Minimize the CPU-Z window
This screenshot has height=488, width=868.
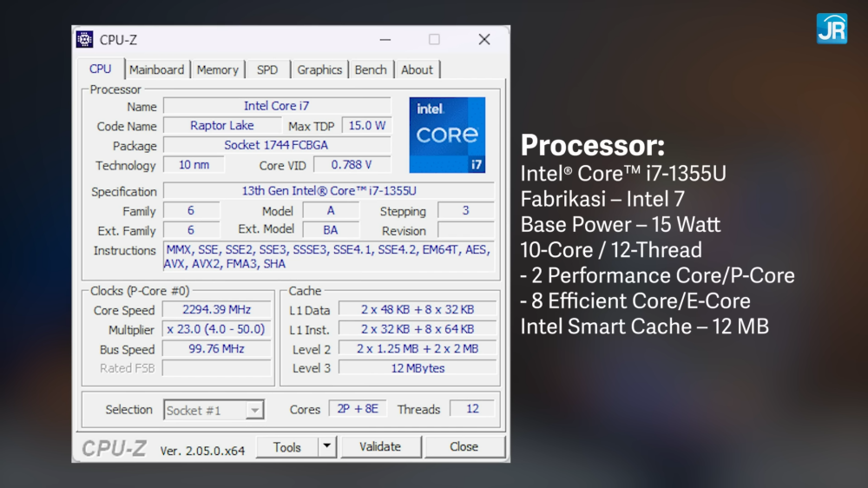point(385,39)
